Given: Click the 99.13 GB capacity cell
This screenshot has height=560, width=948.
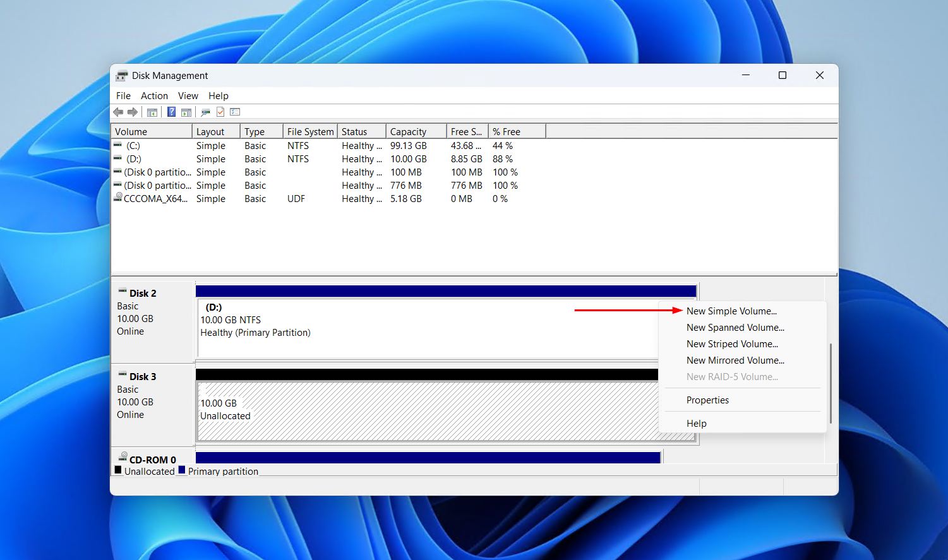Looking at the screenshot, I should click(x=409, y=146).
